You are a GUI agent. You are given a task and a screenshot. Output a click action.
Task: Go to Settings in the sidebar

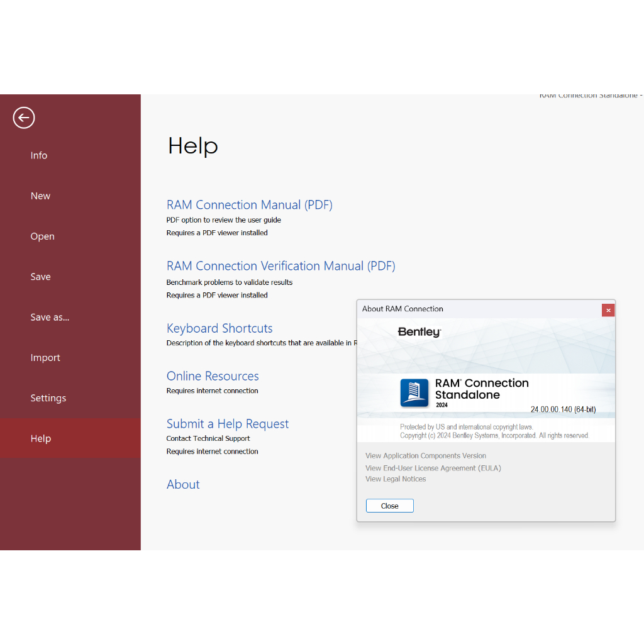click(x=48, y=398)
